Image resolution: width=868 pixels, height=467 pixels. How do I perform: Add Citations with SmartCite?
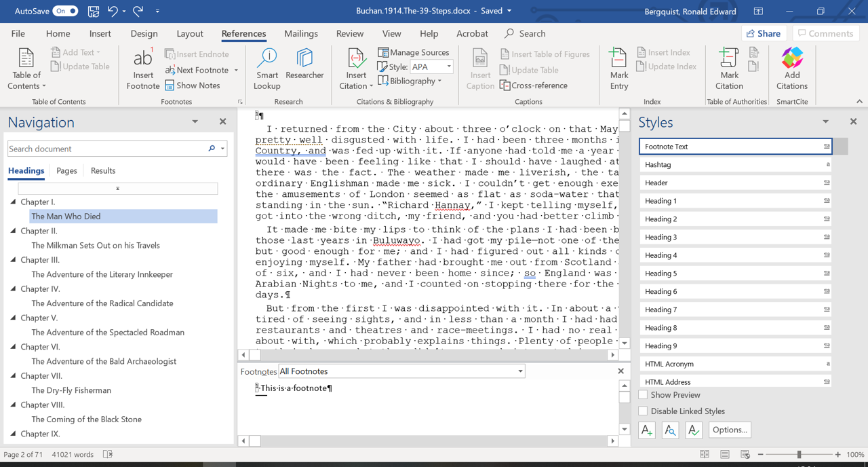click(x=791, y=67)
